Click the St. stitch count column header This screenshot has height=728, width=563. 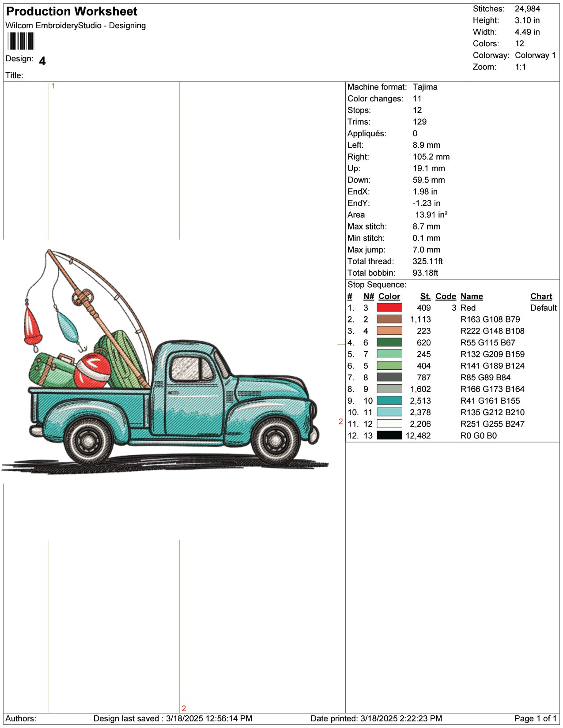click(425, 296)
